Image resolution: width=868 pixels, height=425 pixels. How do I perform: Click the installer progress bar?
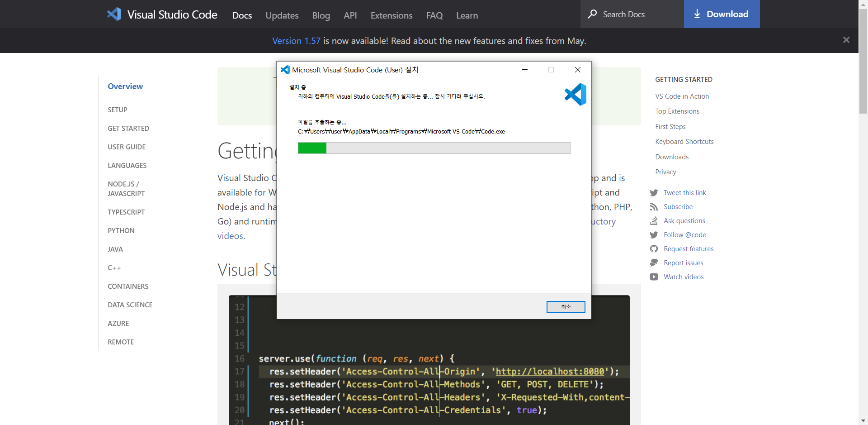434,148
